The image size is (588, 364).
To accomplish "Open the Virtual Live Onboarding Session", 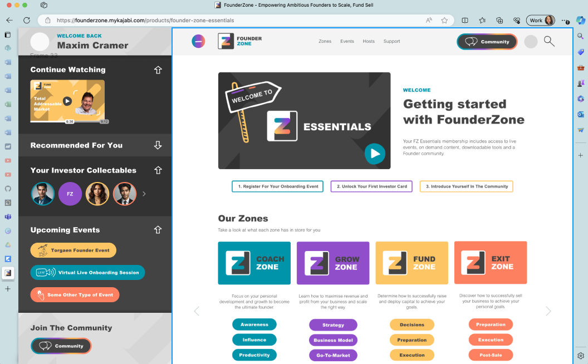I will 87,273.
